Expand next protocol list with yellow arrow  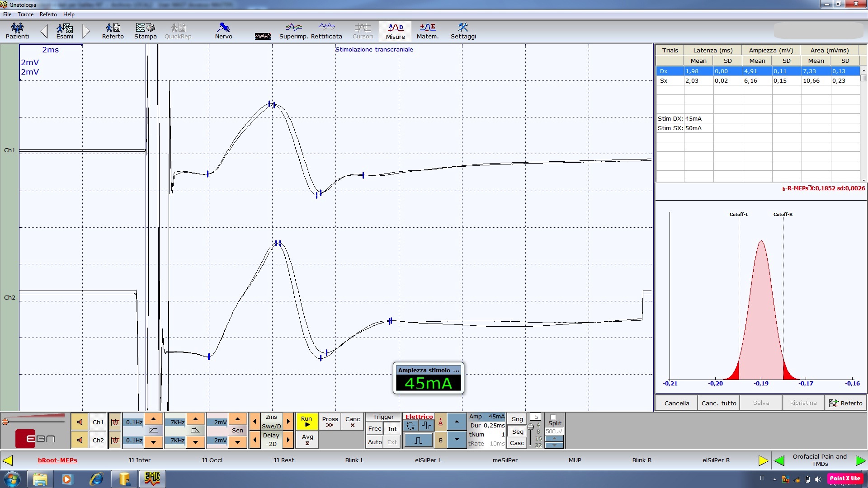click(763, 460)
